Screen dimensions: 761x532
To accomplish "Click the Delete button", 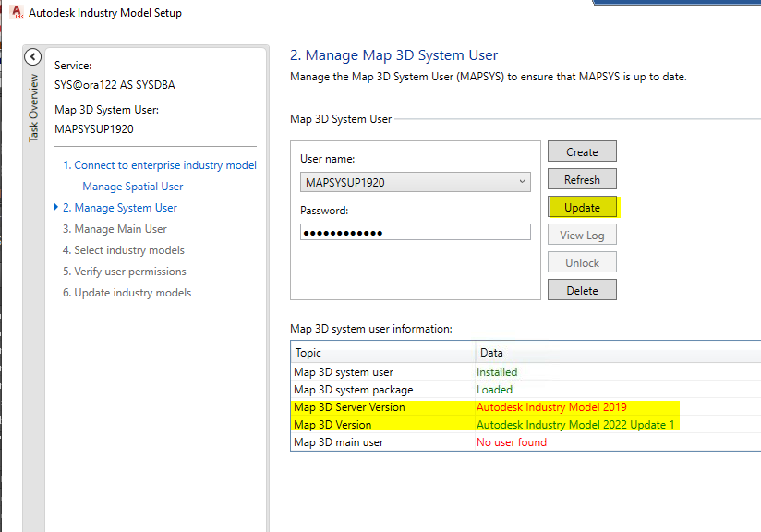I will (582, 290).
